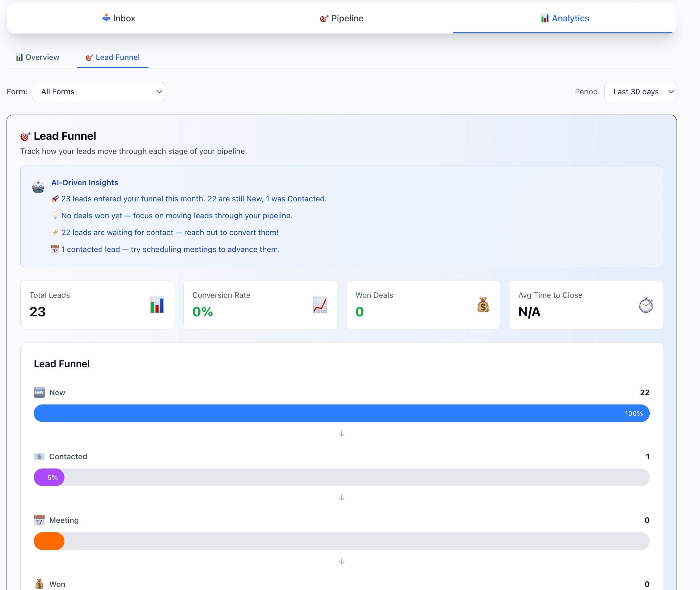Viewport: 700px width, 590px height.
Task: Click the calendar icon beside Meeting stage
Action: pos(39,520)
